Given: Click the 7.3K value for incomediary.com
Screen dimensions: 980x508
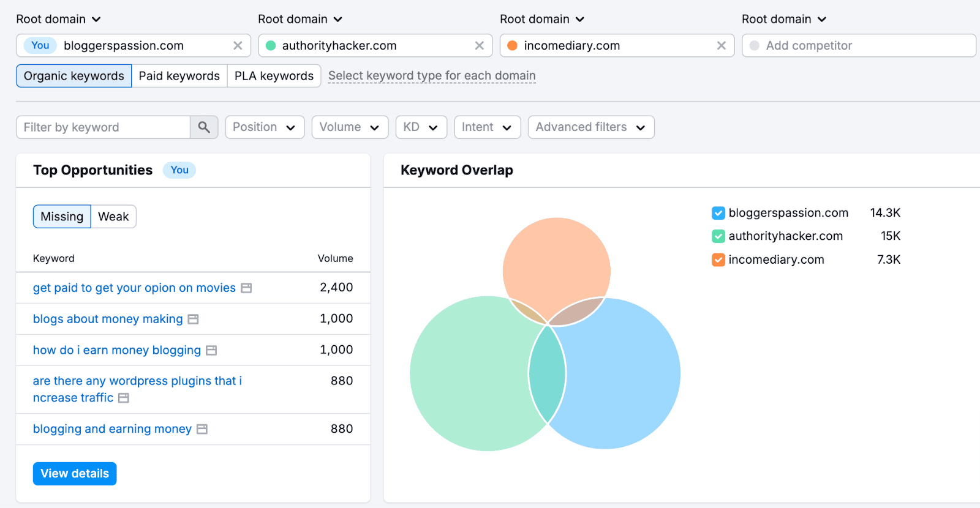Looking at the screenshot, I should pyautogui.click(x=889, y=260).
